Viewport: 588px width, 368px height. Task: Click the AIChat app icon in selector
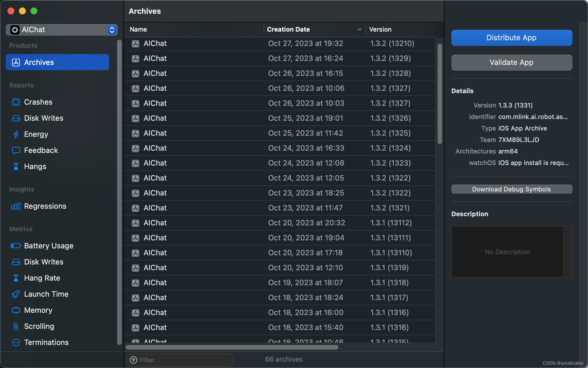click(x=15, y=30)
